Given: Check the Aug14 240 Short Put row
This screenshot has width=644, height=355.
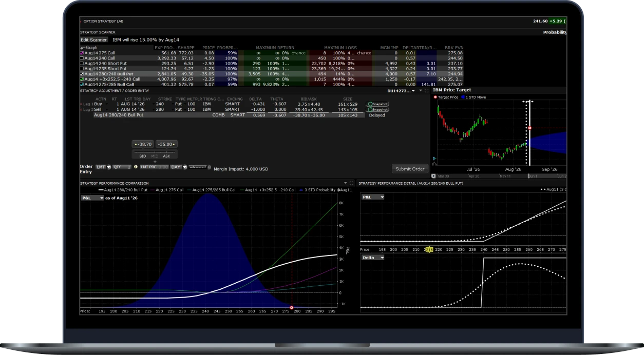Looking at the screenshot, I should click(82, 64).
